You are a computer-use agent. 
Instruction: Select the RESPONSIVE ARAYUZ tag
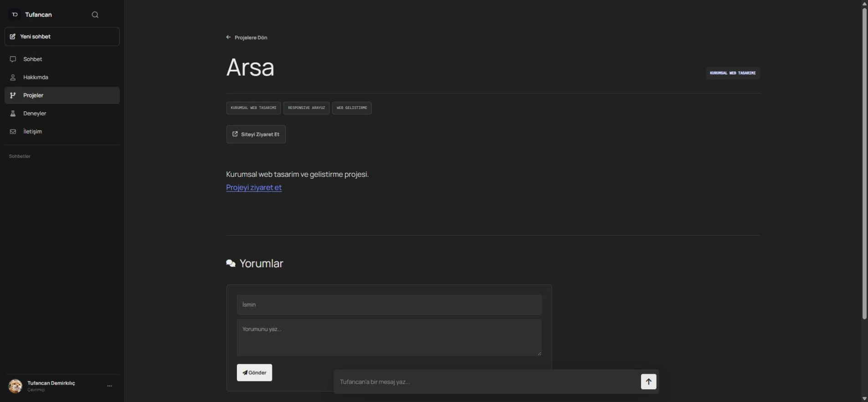(306, 108)
